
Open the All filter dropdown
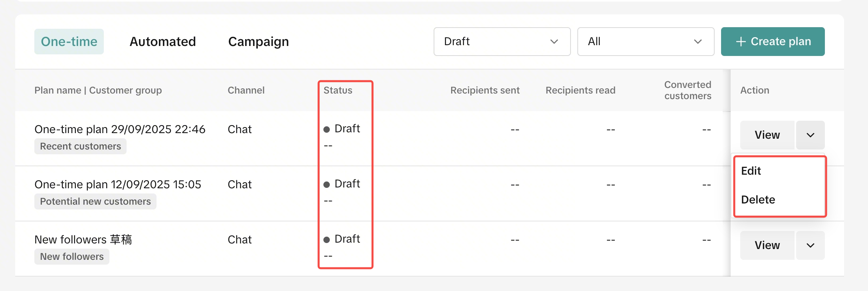pyautogui.click(x=646, y=42)
